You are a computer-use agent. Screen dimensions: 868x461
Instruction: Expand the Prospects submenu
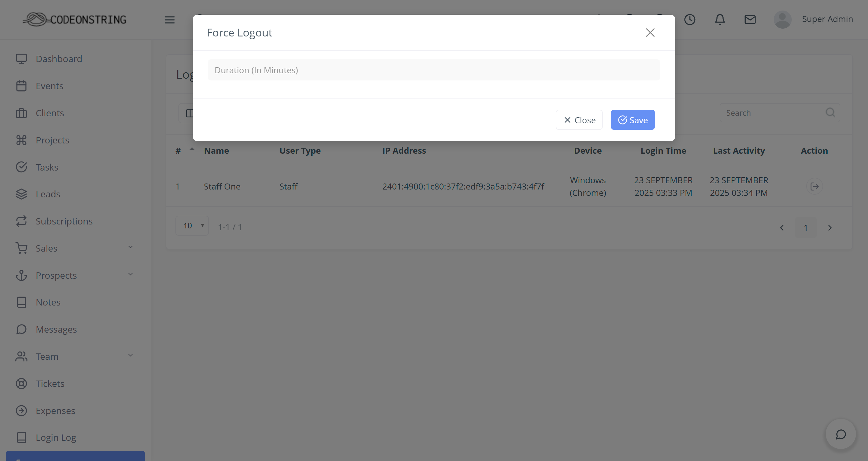pyautogui.click(x=131, y=275)
